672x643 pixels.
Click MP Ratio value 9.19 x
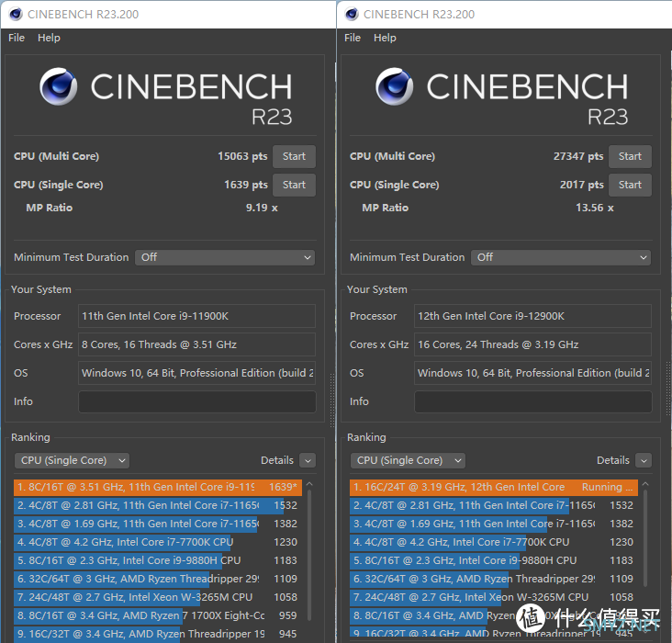point(262,208)
